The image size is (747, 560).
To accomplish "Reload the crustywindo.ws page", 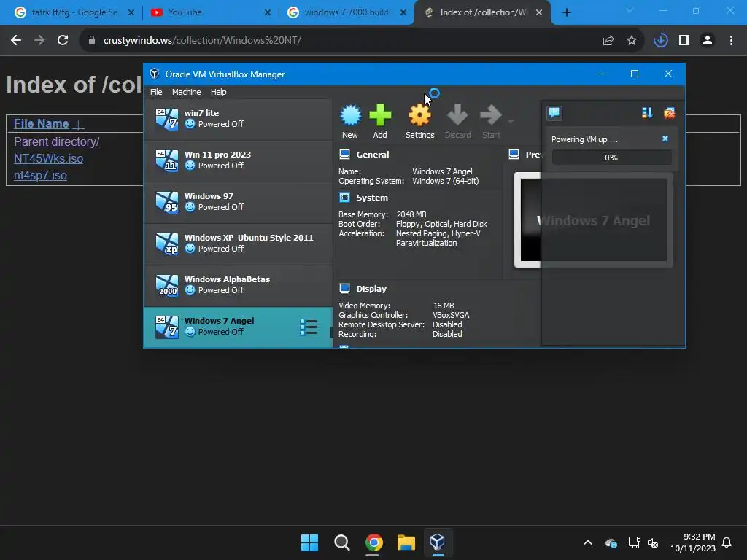I will (63, 41).
